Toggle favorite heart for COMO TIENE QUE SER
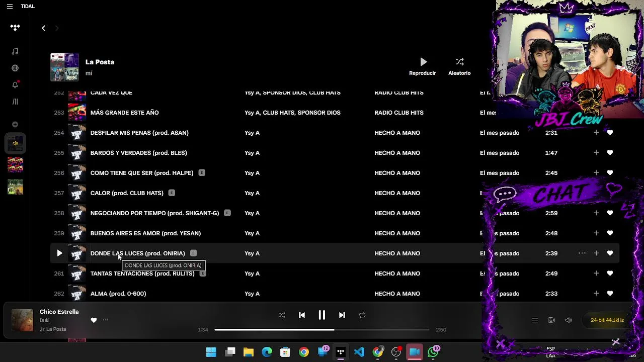The height and width of the screenshot is (362, 644). pyautogui.click(x=610, y=173)
